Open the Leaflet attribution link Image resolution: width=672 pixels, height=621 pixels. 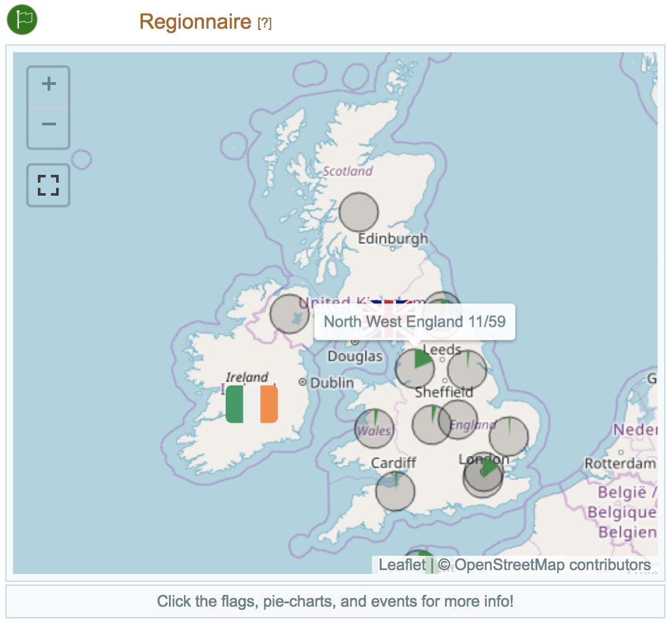coord(401,565)
